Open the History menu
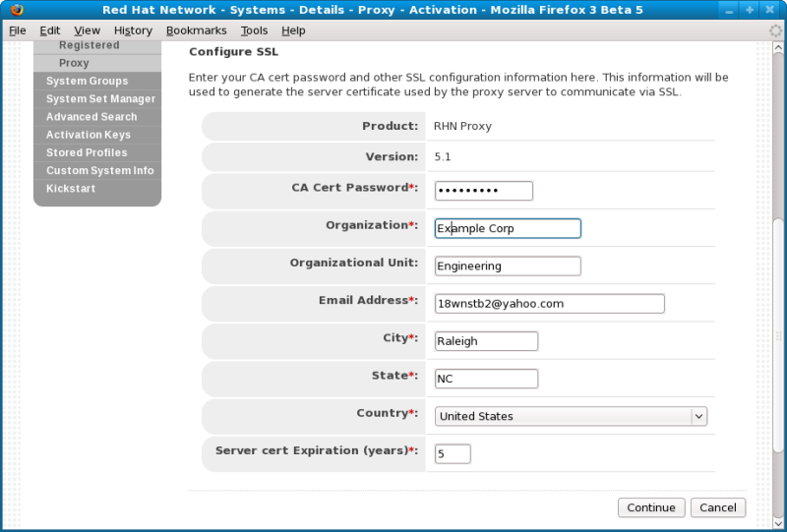Image resolution: width=787 pixels, height=532 pixels. click(x=133, y=30)
